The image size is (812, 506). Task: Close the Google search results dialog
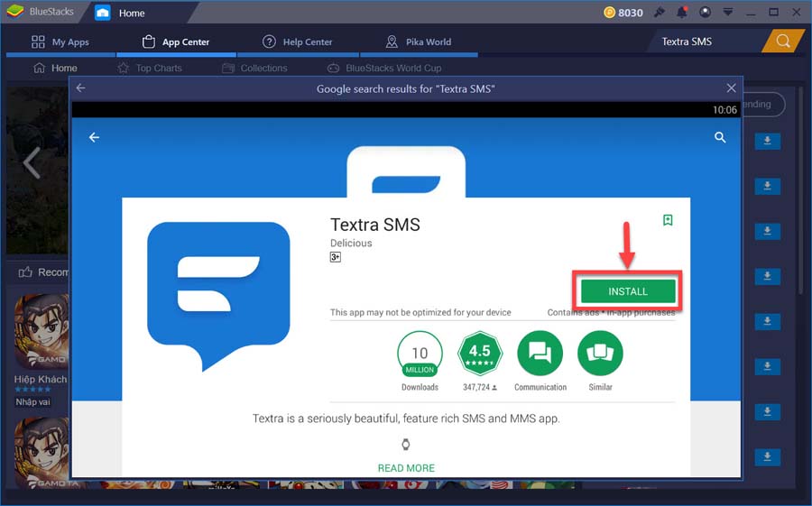click(x=731, y=88)
